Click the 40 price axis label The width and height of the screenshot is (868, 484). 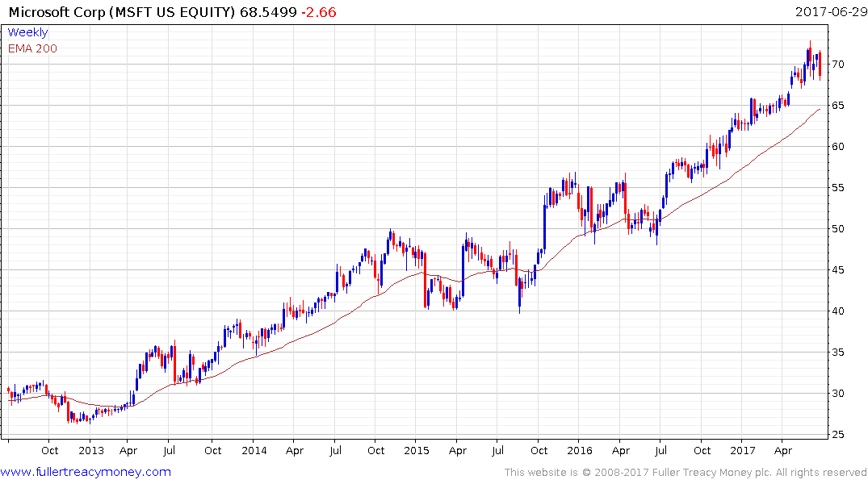(x=838, y=311)
